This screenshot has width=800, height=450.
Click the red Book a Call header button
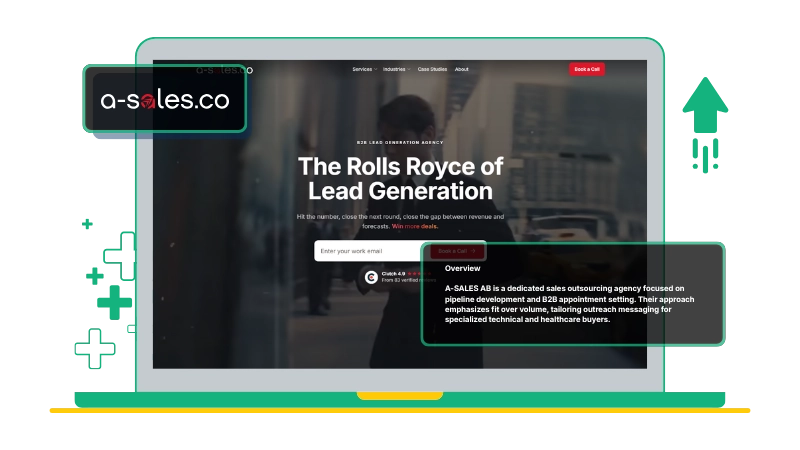587,69
